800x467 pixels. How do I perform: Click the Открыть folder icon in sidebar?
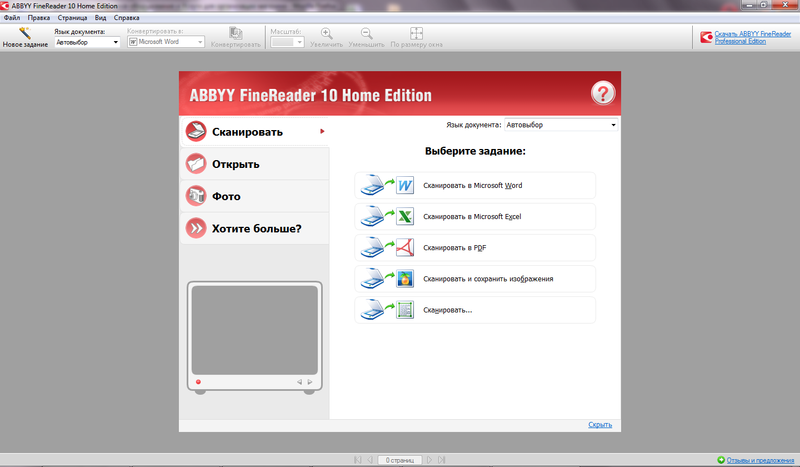click(196, 164)
